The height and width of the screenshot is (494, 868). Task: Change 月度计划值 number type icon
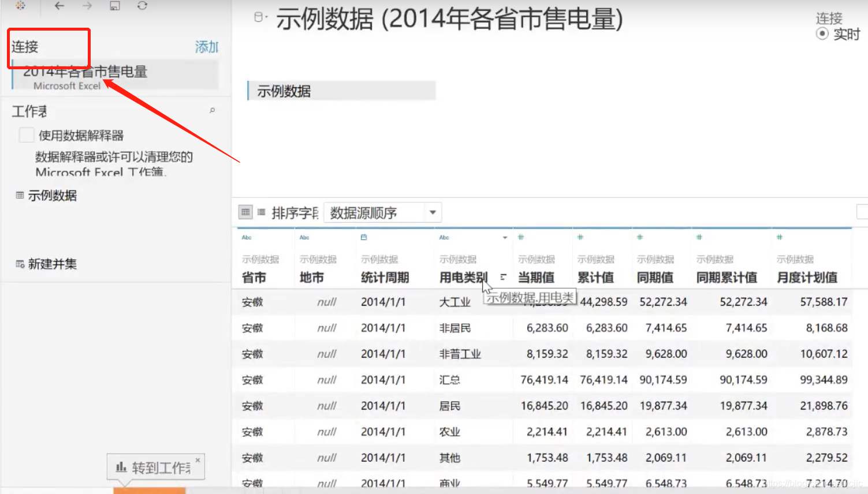[x=780, y=237]
